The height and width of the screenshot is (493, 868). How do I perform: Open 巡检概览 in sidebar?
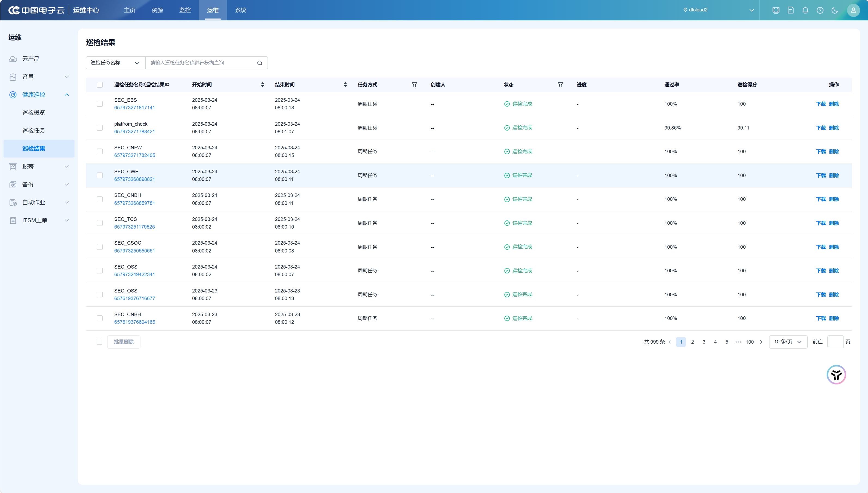pos(39,113)
